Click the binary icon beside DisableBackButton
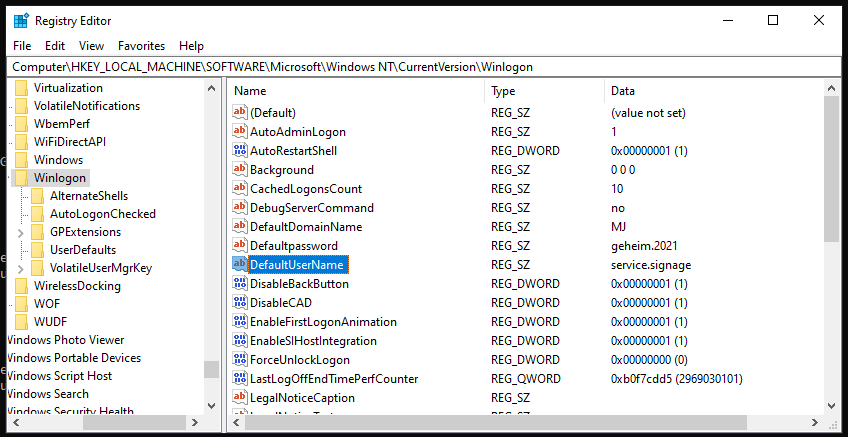 pos(240,283)
